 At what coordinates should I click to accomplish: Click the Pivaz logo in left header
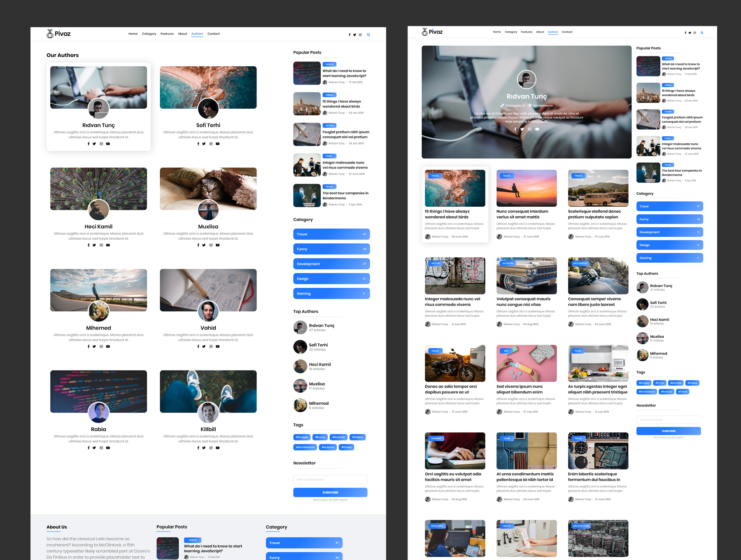tap(58, 34)
